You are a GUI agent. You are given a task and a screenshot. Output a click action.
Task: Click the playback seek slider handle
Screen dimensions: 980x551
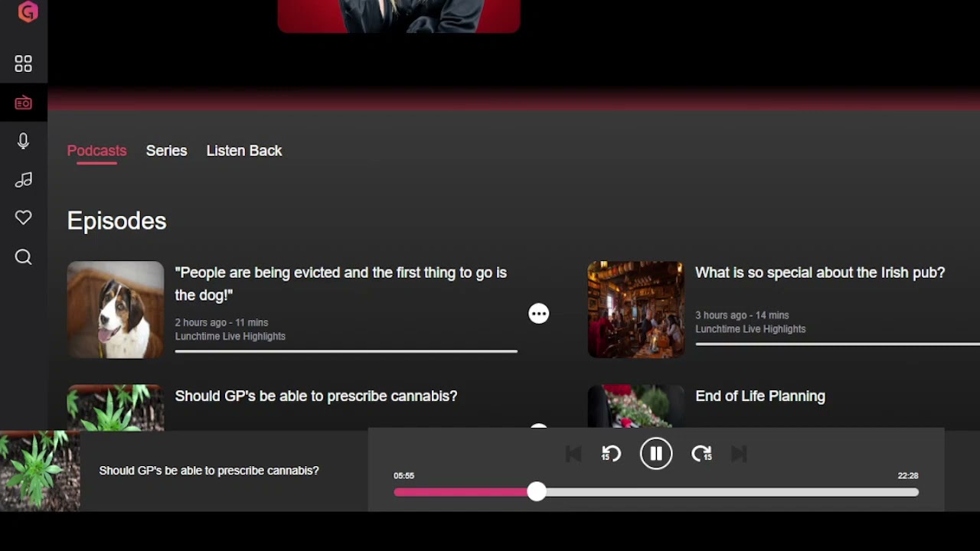click(x=537, y=492)
